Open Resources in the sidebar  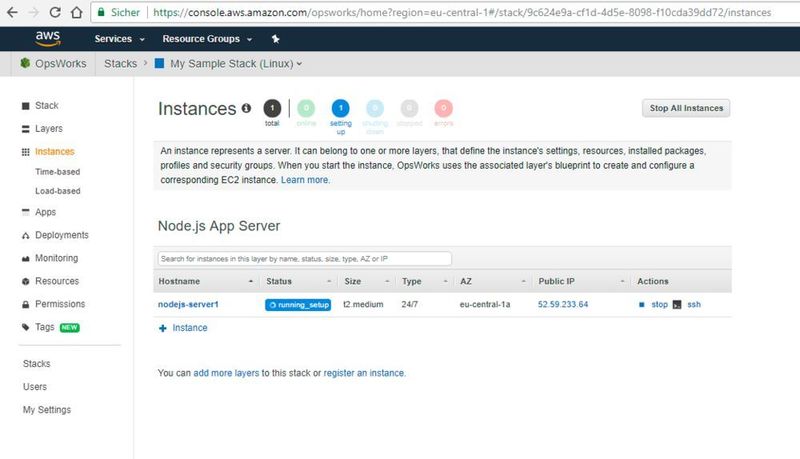[x=57, y=281]
